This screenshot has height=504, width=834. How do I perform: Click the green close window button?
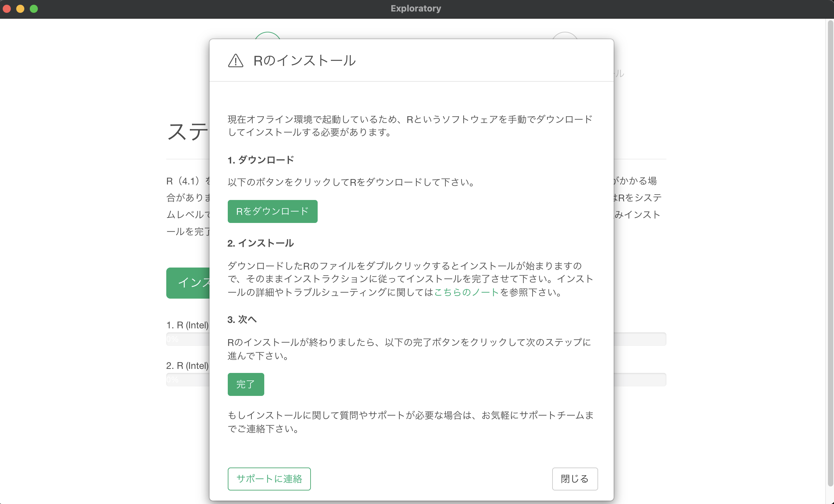pyautogui.click(x=34, y=9)
